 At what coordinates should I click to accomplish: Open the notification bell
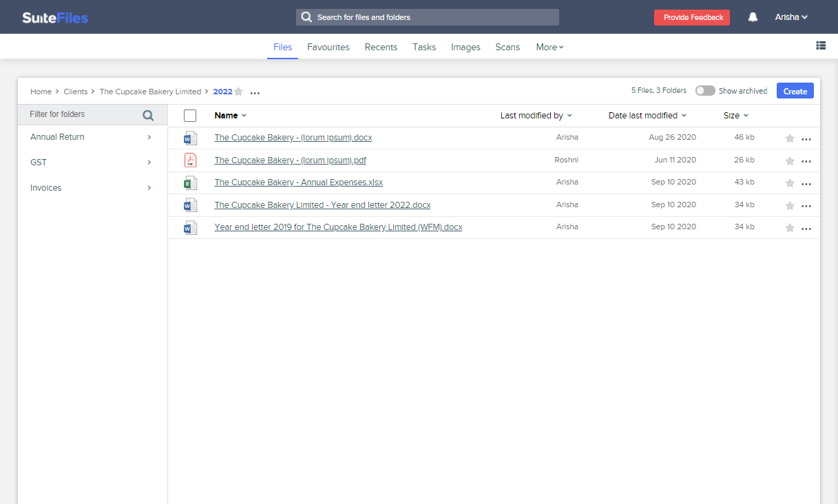[752, 17]
